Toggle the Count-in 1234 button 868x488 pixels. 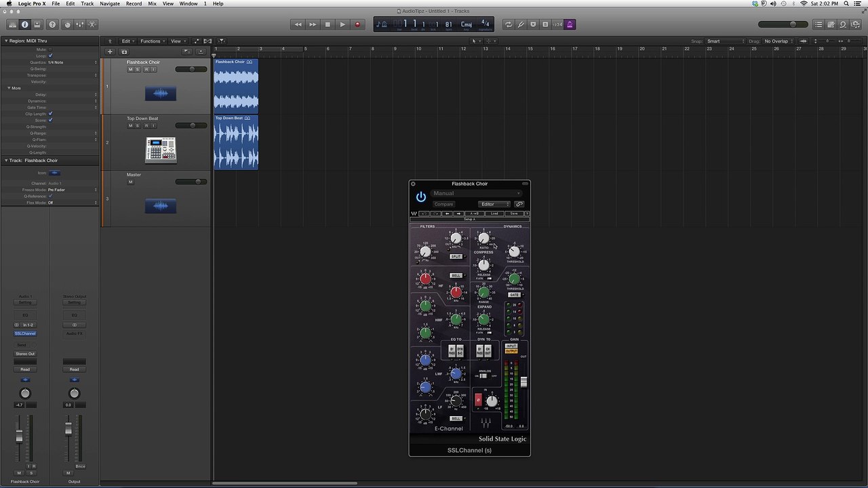click(x=557, y=24)
